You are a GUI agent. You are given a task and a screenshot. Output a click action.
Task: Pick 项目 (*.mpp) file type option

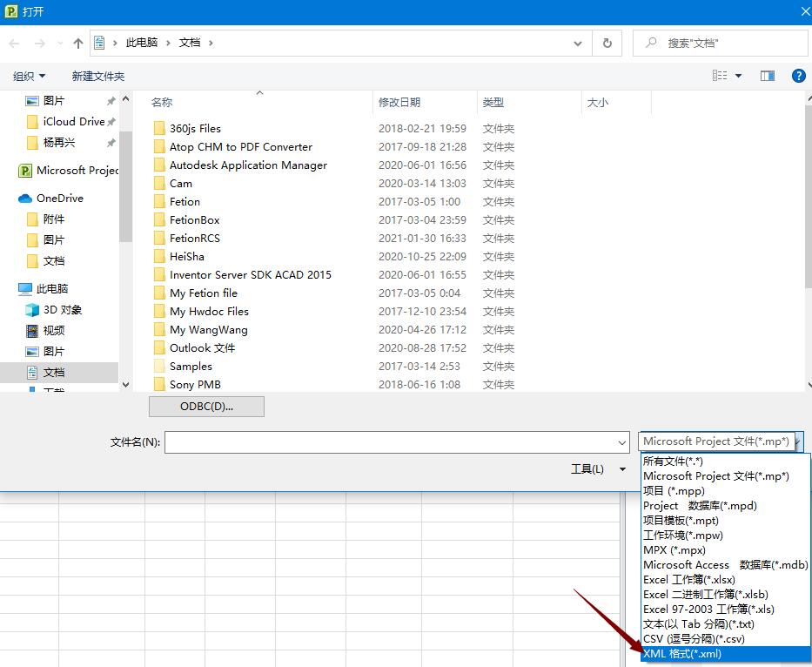(x=674, y=490)
